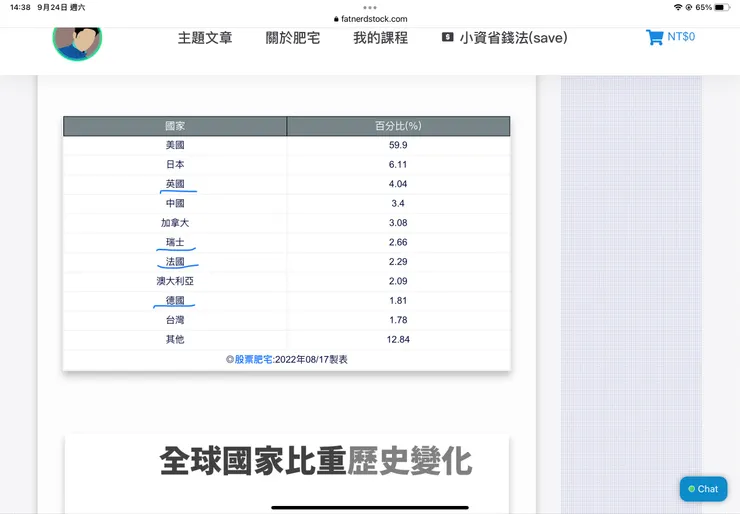Click the 3.4 percentage value

click(398, 203)
